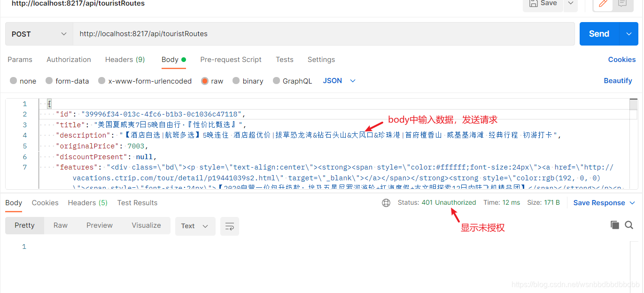Image resolution: width=644 pixels, height=293 pixels.
Task: Select the raw body radio button
Action: (205, 81)
